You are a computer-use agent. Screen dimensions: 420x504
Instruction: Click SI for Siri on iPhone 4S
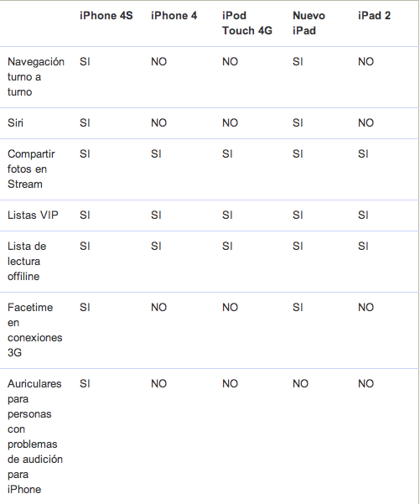point(85,122)
